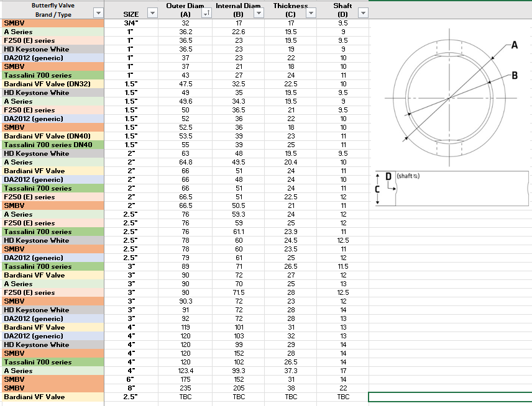Select the butterfly valve circle diagram image
The height and width of the screenshot is (406, 532).
(x=451, y=97)
